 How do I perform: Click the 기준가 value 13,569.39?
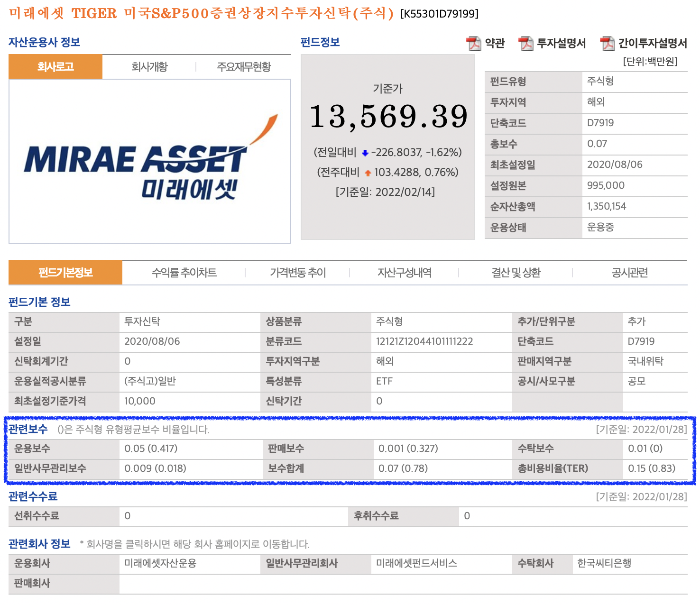coord(388,117)
